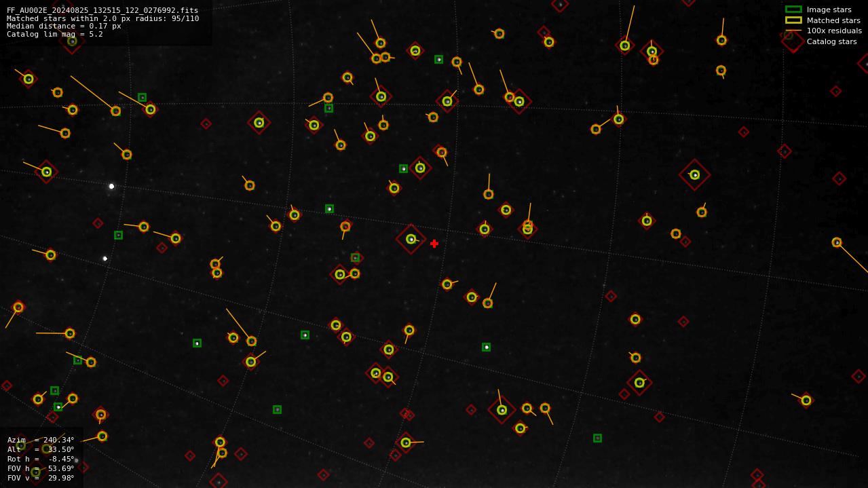The width and height of the screenshot is (868, 488).
Task: Select the '100x residuals' legend label
Action: click(834, 31)
